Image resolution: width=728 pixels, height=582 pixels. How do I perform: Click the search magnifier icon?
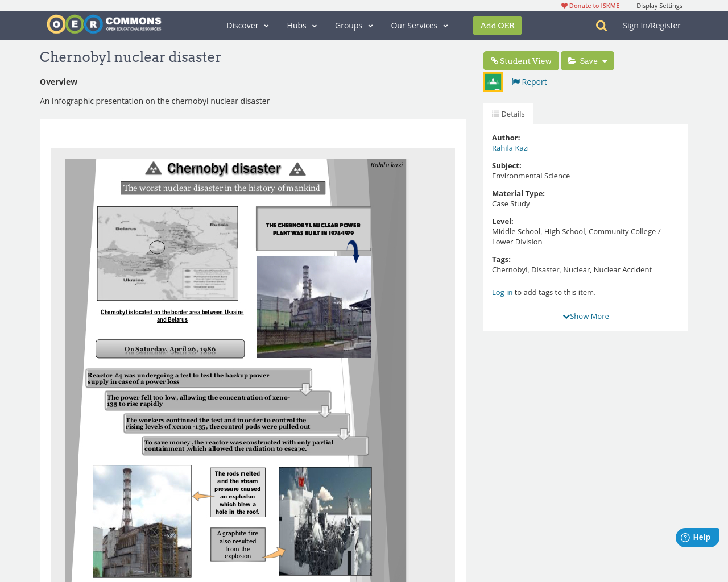pos(601,26)
